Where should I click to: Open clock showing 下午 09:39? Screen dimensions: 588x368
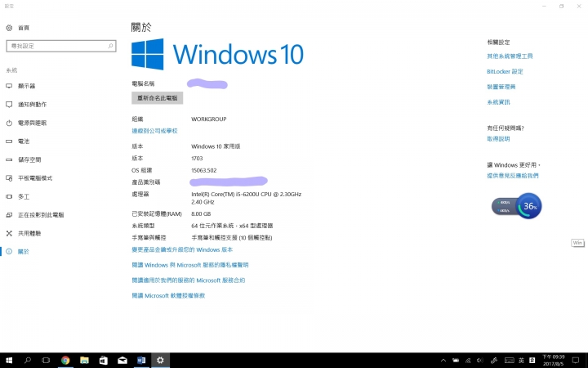[553, 361]
